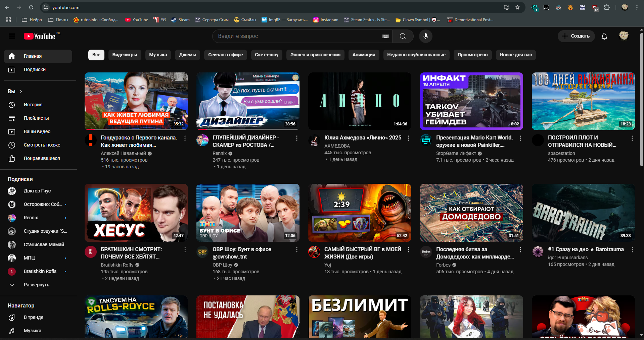
Task: Click the voice search microphone icon
Action: 425,36
